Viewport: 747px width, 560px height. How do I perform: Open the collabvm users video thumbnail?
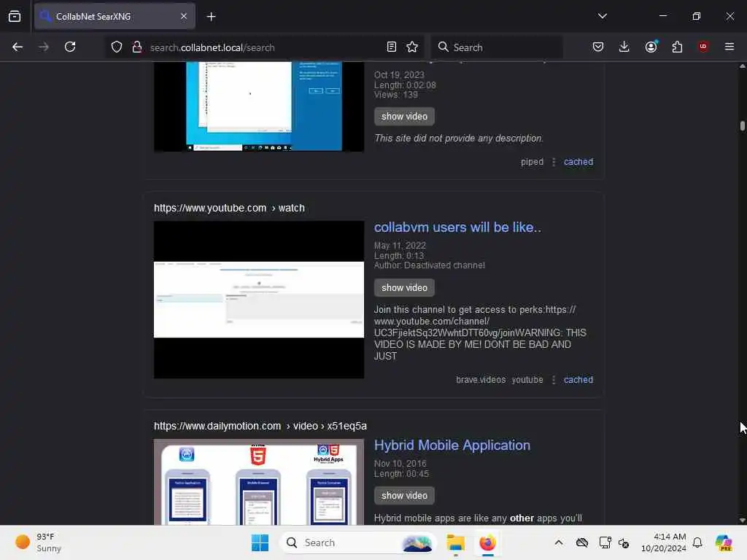259,300
